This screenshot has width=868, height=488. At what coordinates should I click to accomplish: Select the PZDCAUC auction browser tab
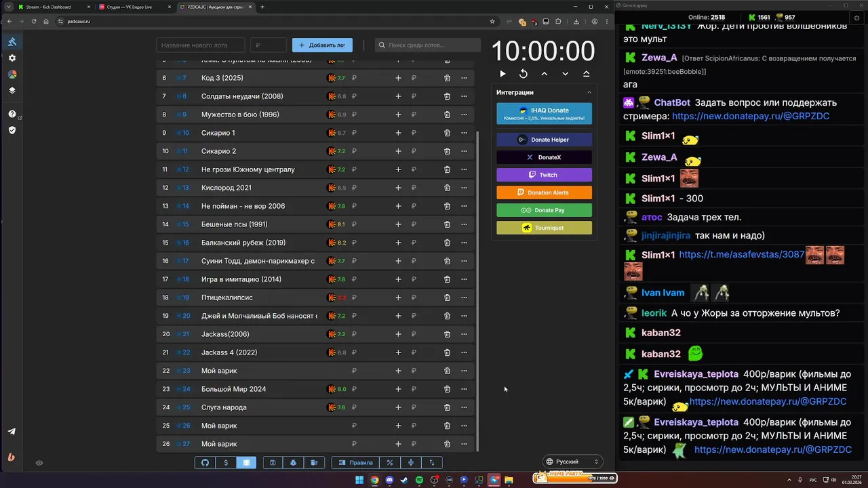[x=216, y=7]
